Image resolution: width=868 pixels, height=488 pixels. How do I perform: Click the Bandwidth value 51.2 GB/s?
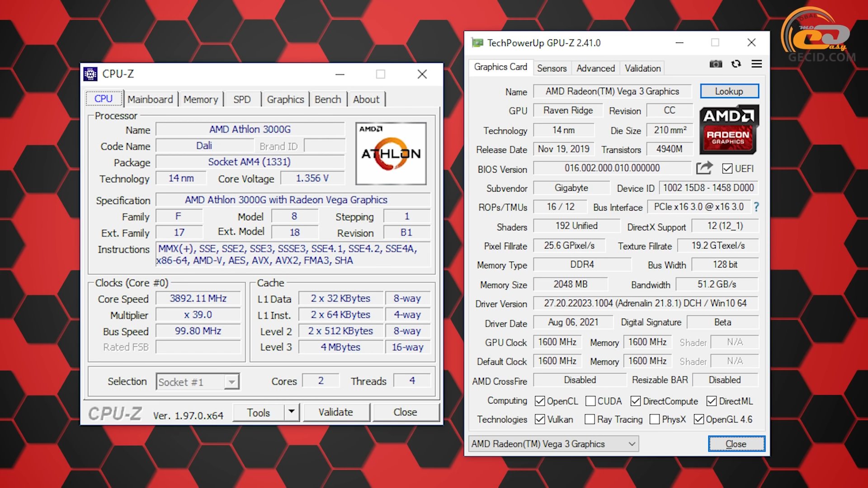(717, 284)
